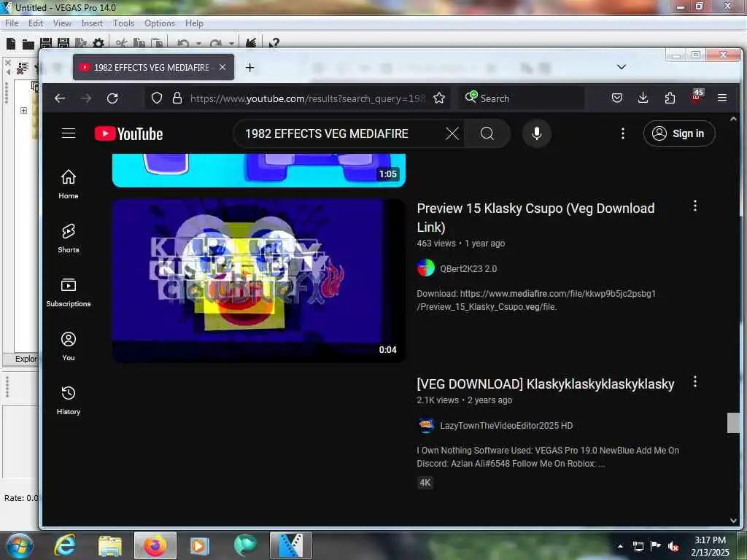Click the Sign in button

[679, 134]
